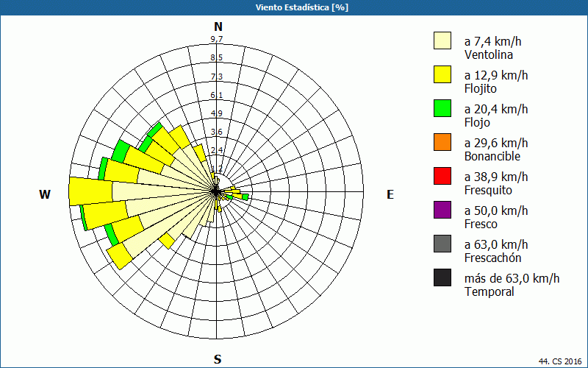Click the gray Frescachón legend swatch
Viewport: 588px width, 368px height.
coord(442,244)
